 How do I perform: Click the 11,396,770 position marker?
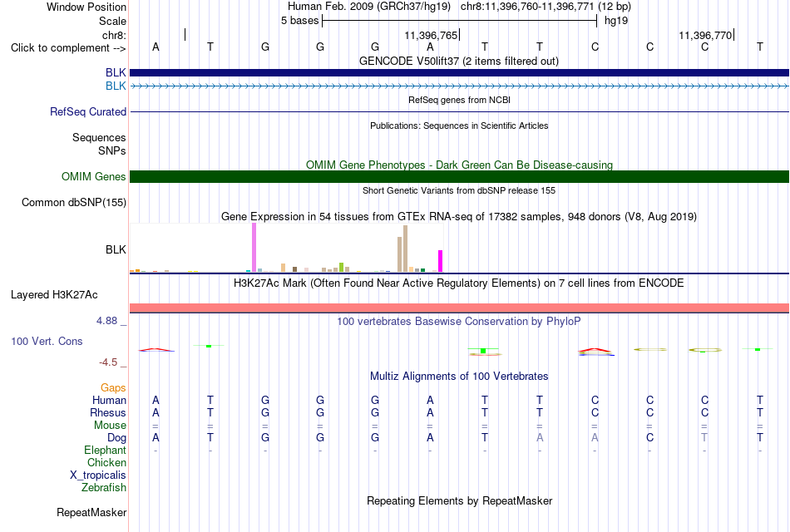705,35
